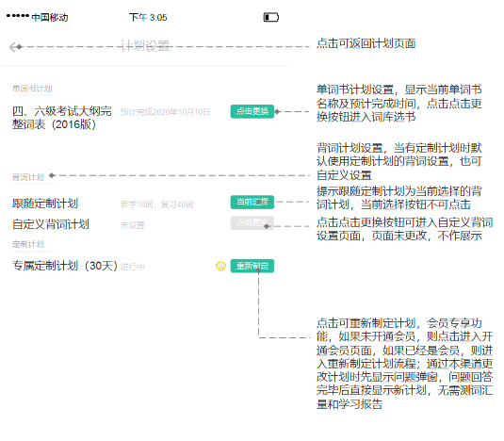Click the 重新制定 button
This screenshot has height=441, width=504.
point(252,266)
